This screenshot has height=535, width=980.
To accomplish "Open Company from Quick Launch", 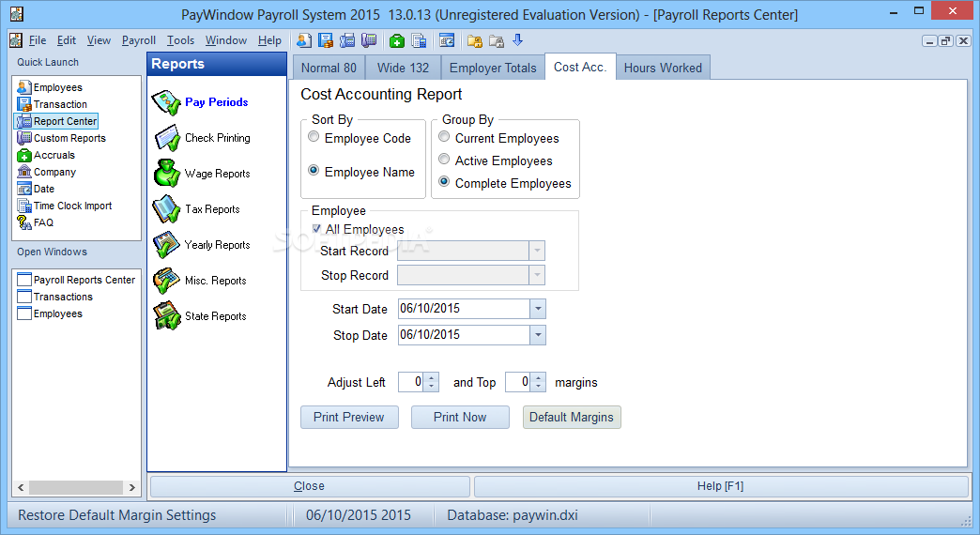I will 47,172.
